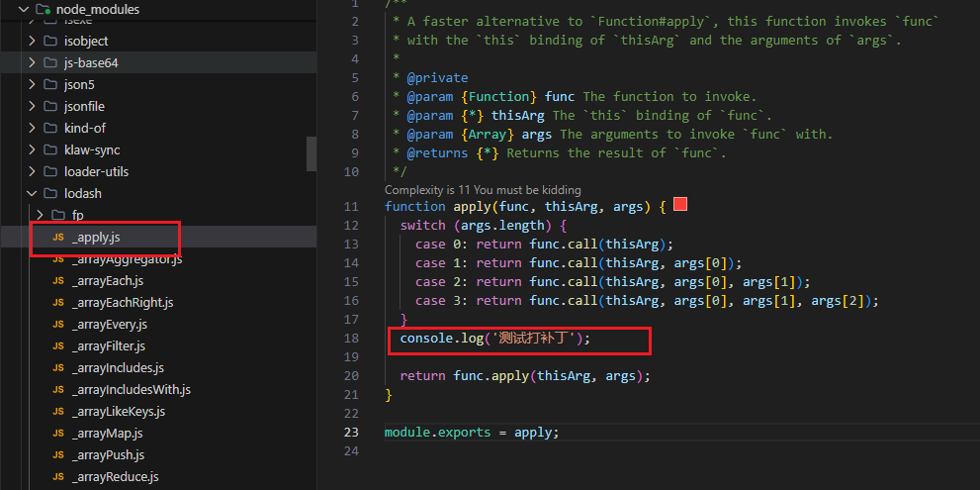
Task: Click the red color swatch after apply's brace
Action: (x=680, y=205)
